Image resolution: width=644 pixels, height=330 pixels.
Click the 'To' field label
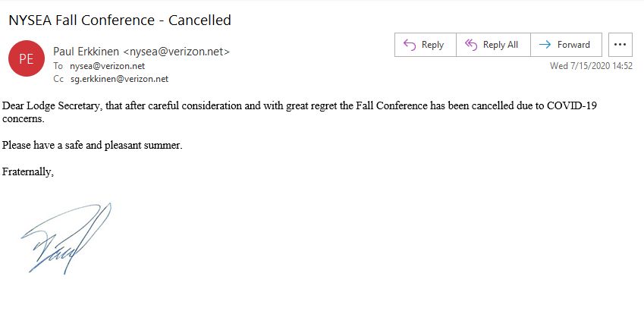(58, 66)
